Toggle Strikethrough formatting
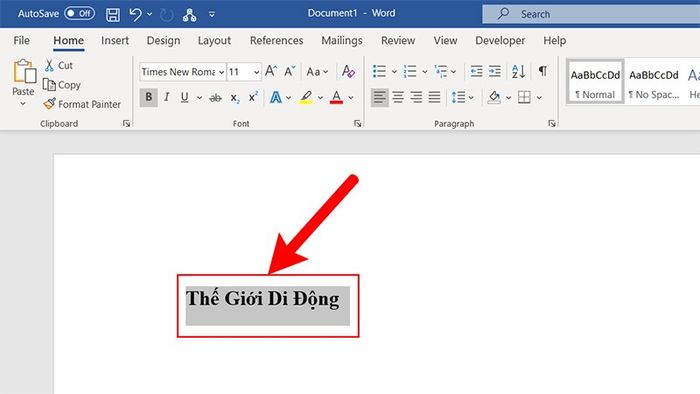 point(215,98)
